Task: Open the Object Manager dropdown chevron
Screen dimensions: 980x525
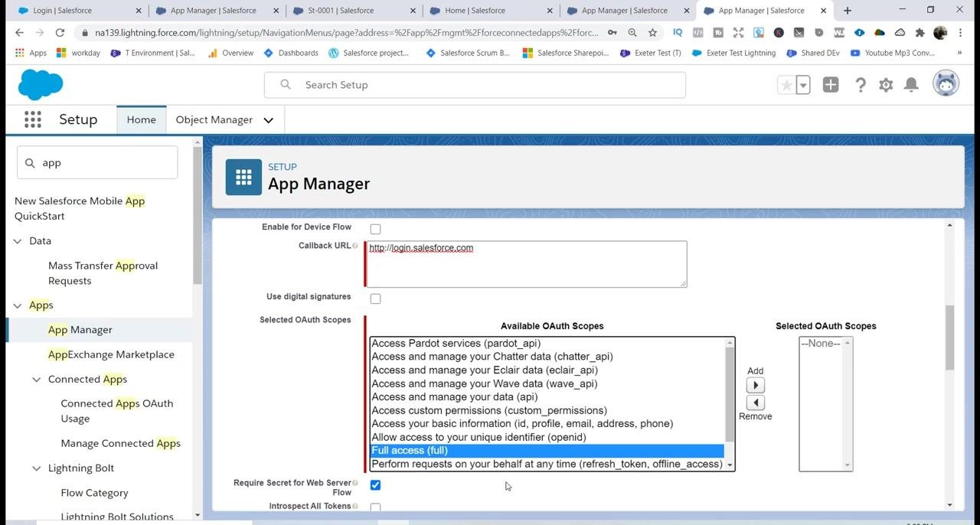Action: (x=268, y=120)
